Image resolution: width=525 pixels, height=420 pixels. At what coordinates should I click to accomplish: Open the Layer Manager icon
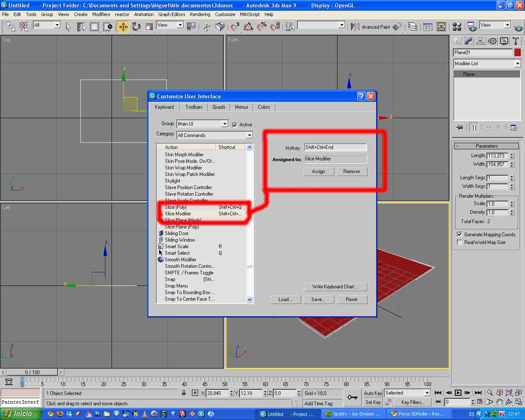(x=413, y=27)
